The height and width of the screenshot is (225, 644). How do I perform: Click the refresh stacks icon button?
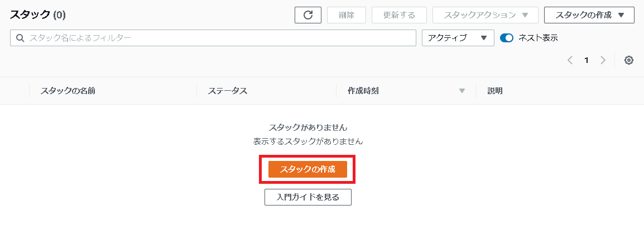point(307,15)
